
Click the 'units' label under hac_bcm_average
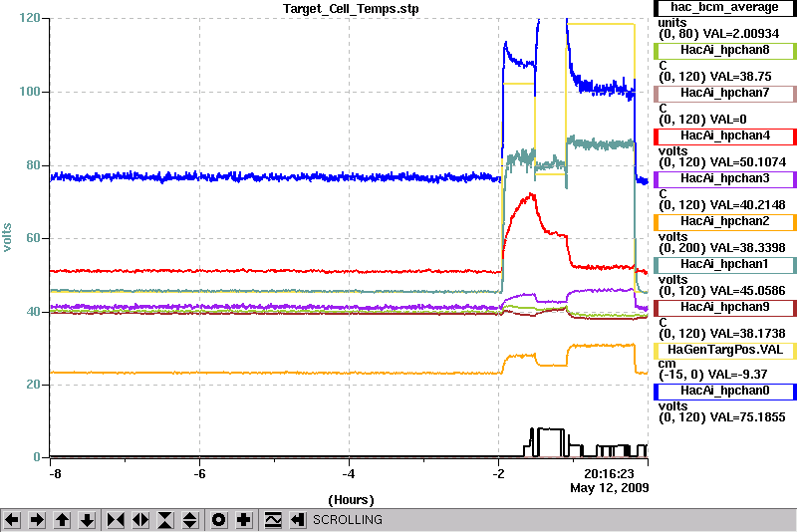[x=671, y=23]
